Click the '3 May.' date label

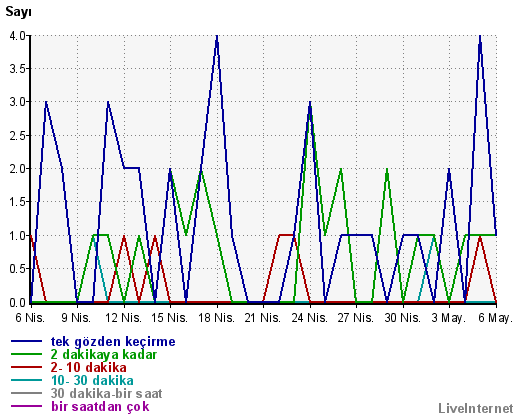click(x=449, y=318)
